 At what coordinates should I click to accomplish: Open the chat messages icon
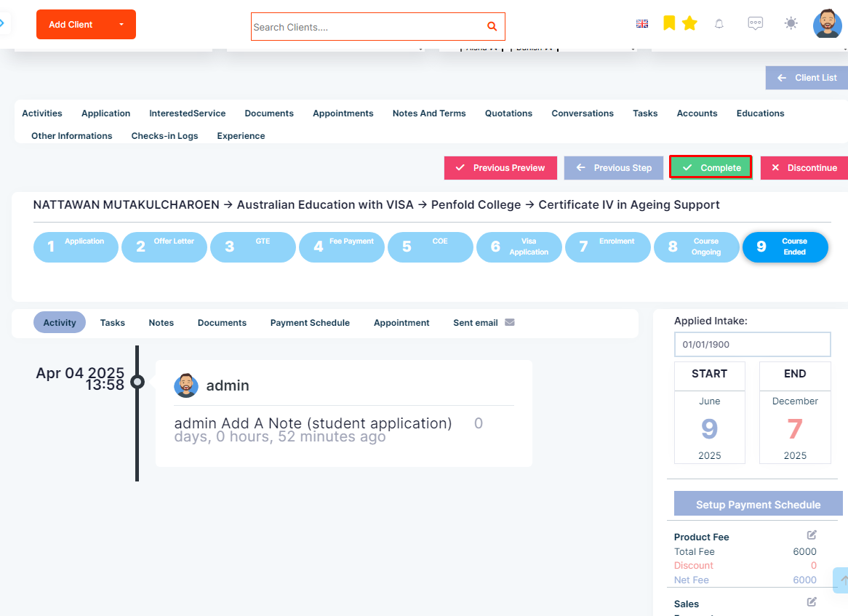(x=755, y=23)
